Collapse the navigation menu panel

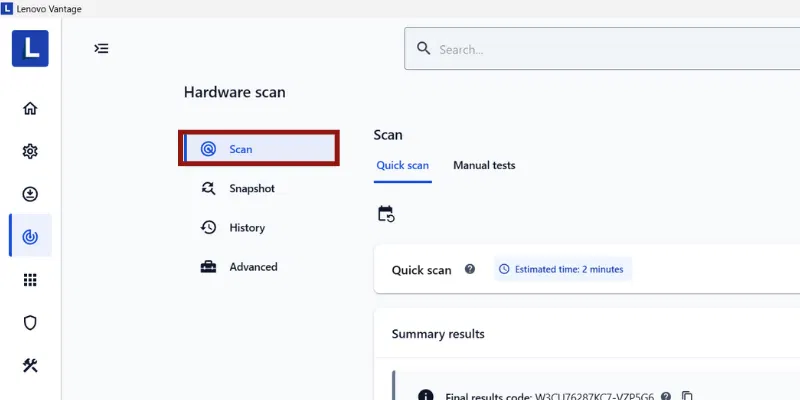[x=101, y=48]
